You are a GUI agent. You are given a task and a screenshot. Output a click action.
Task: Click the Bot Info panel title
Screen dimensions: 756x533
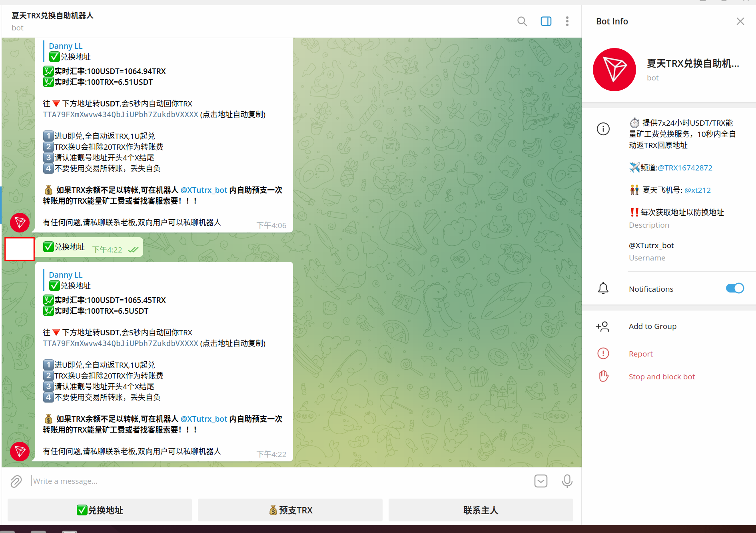point(612,21)
